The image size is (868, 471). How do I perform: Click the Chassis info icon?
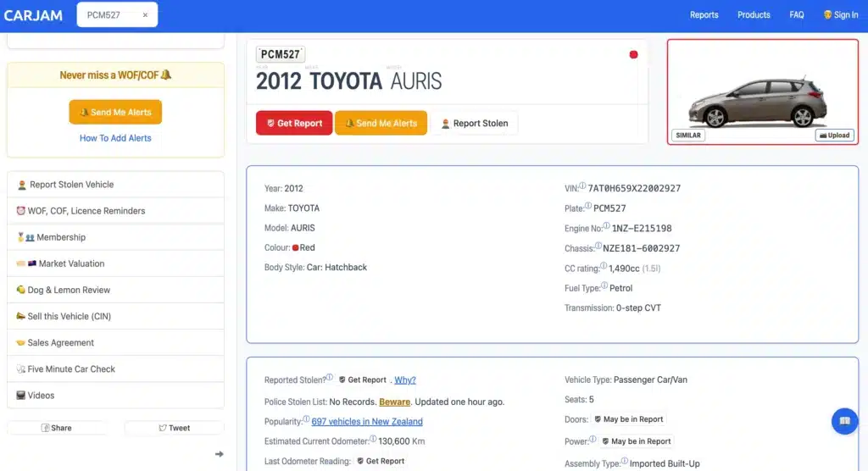pos(598,246)
